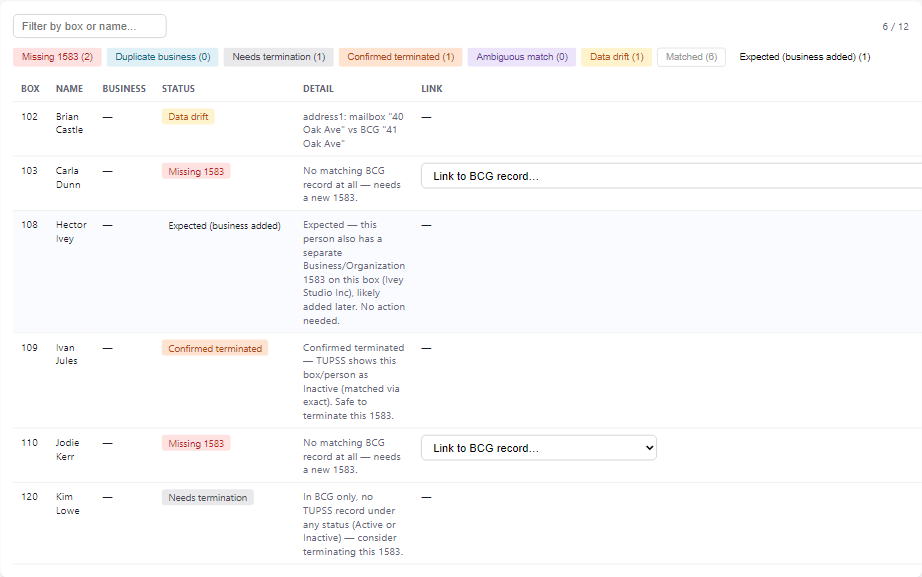Select the Brian Castle name cell
This screenshot has width=922, height=577.
69,123
